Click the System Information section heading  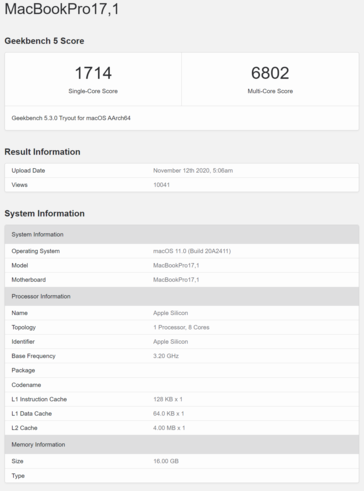[44, 213]
